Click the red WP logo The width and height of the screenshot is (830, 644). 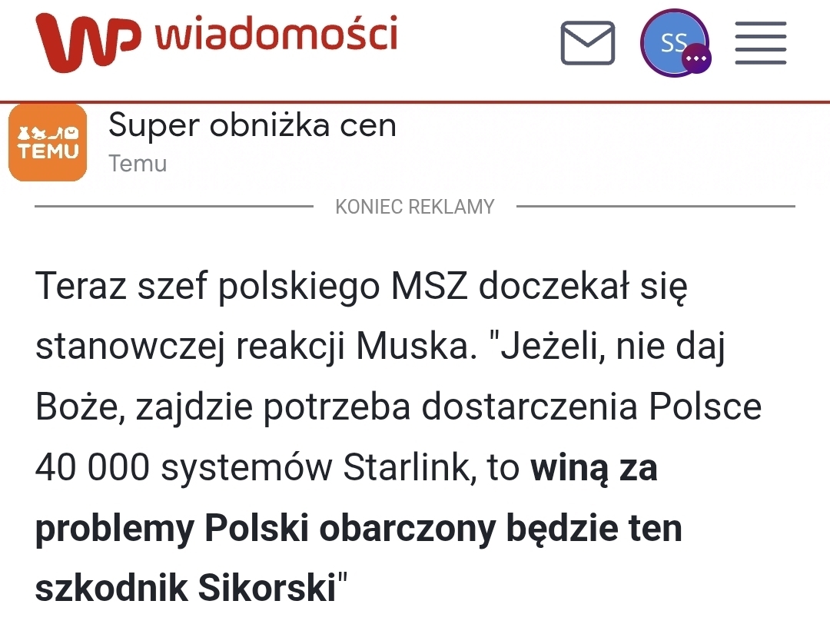88,42
